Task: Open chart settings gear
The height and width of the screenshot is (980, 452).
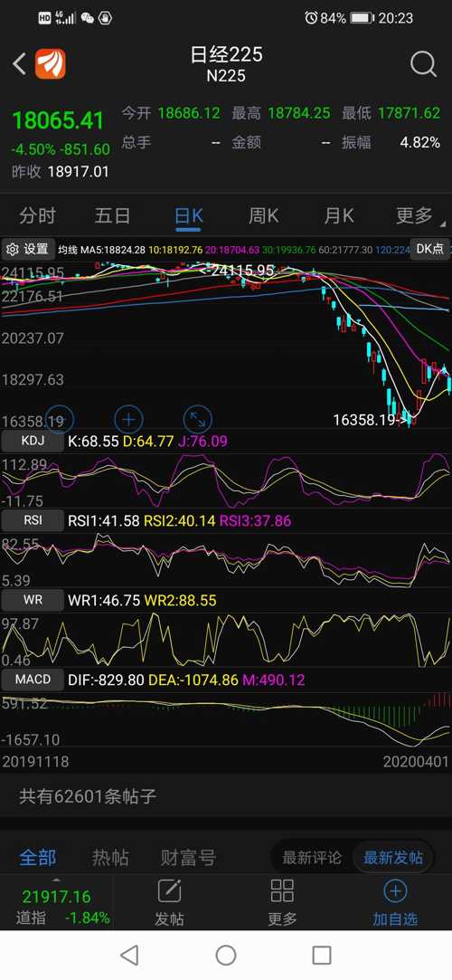Action: (x=27, y=250)
